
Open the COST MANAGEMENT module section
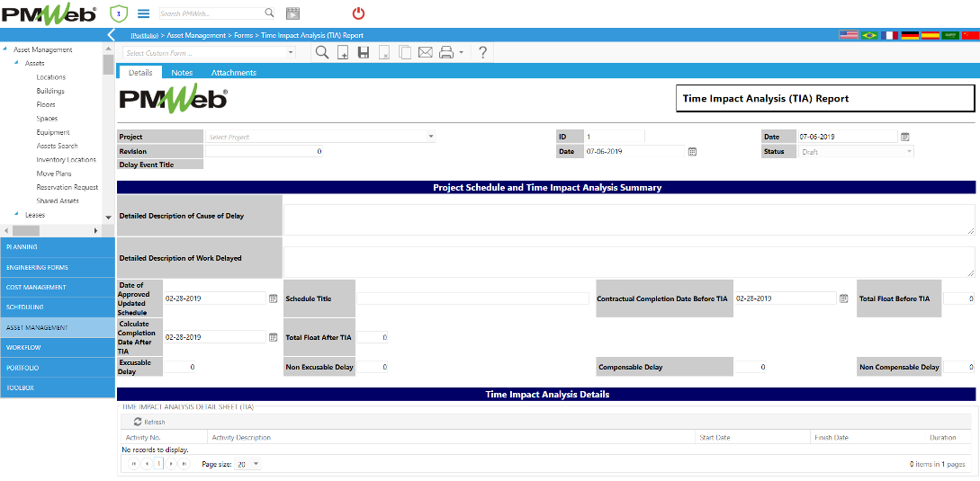tap(58, 287)
